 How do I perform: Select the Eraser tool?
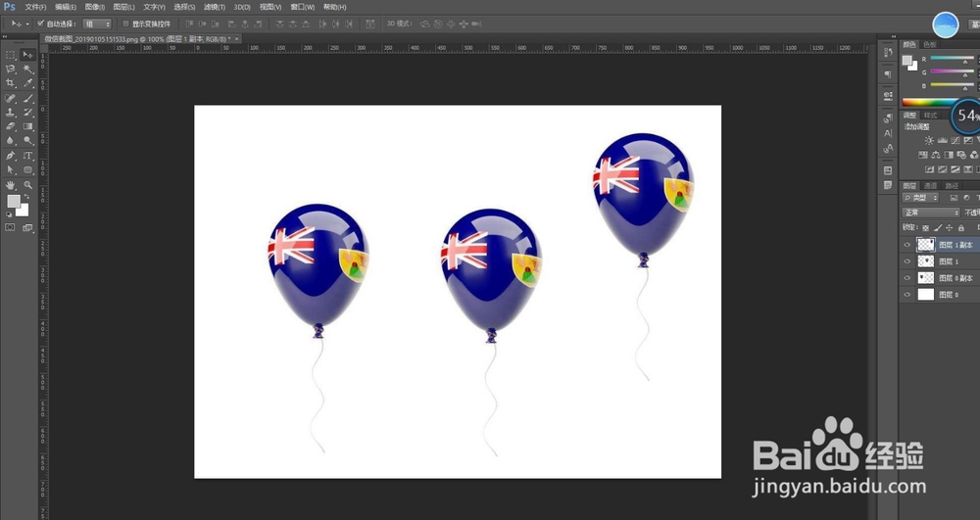(x=10, y=126)
